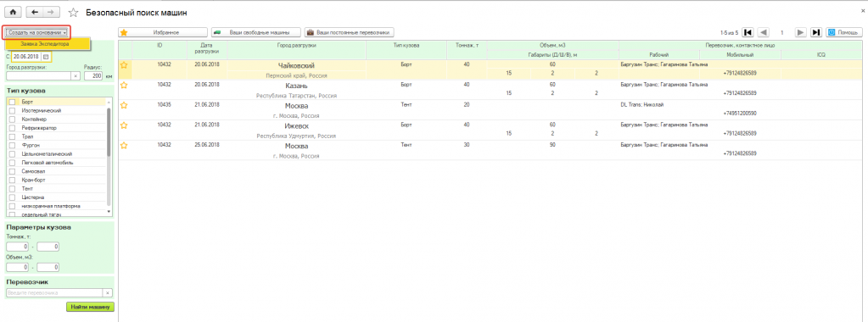
Task: Select phone number +74951200590
Action: click(740, 113)
